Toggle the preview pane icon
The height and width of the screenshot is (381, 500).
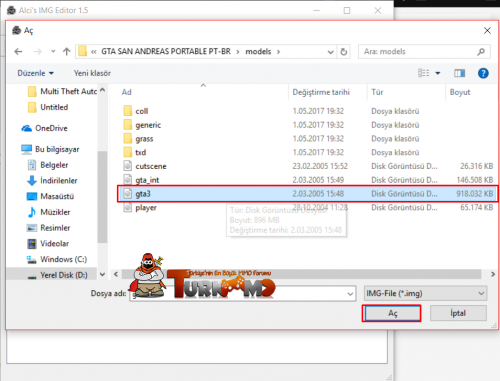click(459, 73)
